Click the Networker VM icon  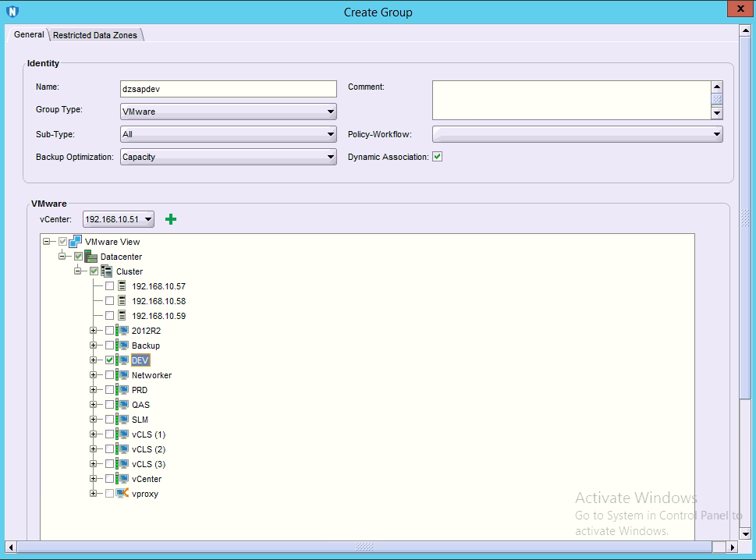pos(122,375)
